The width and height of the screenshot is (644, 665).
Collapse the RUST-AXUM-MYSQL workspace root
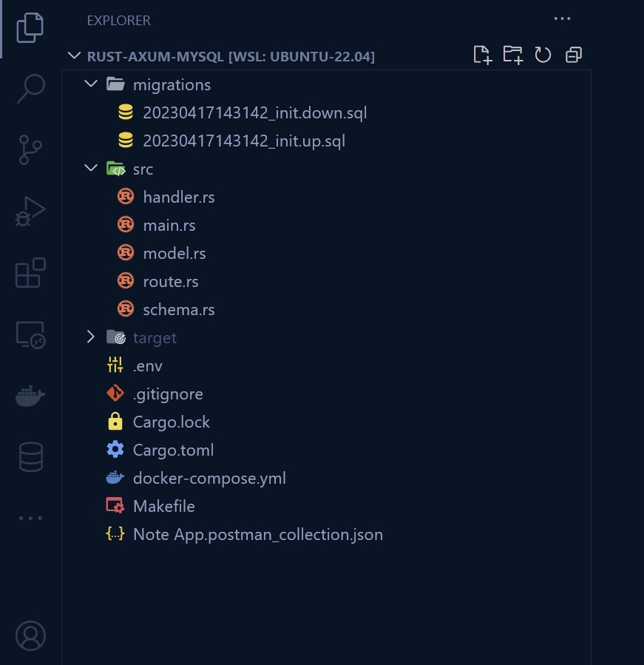[x=74, y=55]
